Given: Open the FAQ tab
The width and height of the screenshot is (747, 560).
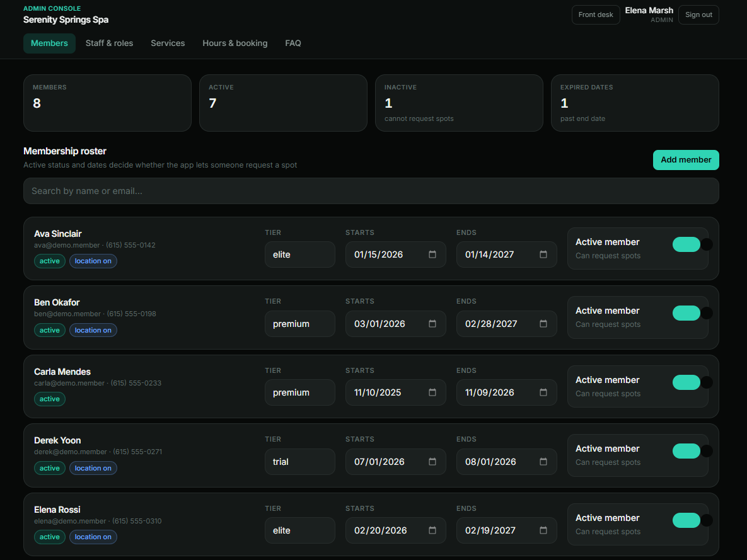Looking at the screenshot, I should [x=293, y=43].
